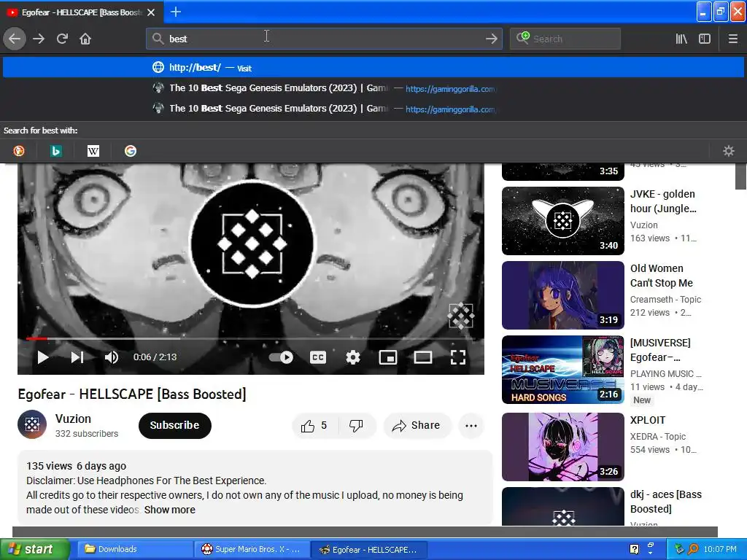
Task: Click the address bar go arrow
Action: [x=491, y=39]
